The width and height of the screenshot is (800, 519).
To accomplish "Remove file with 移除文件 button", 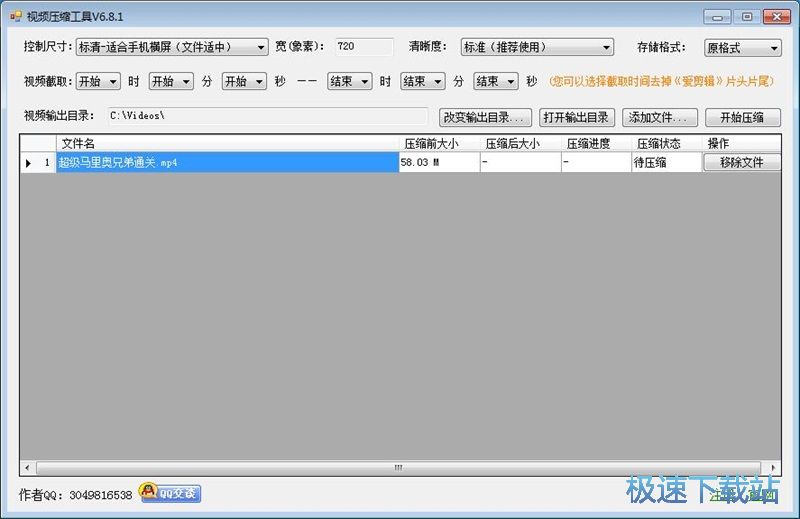I will [x=742, y=162].
